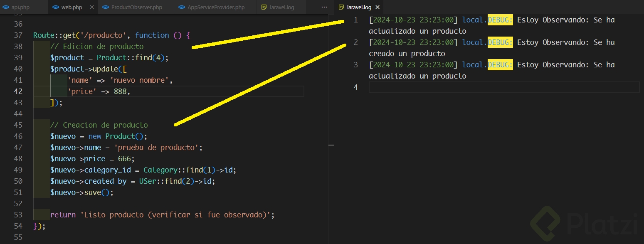
Task: Click the log file icon on right-pane laravel.log tab
Action: tap(341, 7)
